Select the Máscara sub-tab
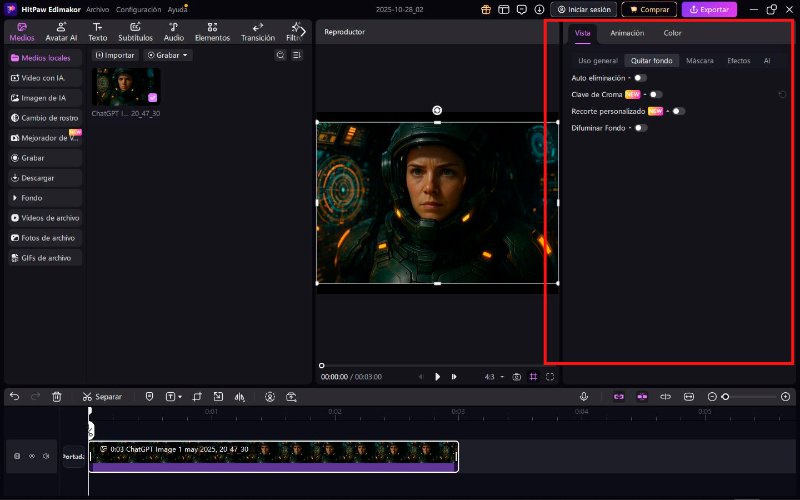 coord(699,61)
